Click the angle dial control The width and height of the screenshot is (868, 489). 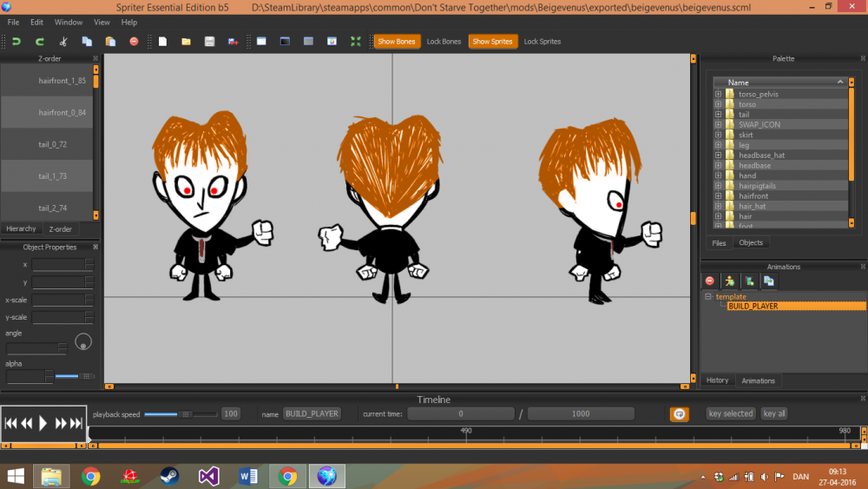(83, 342)
